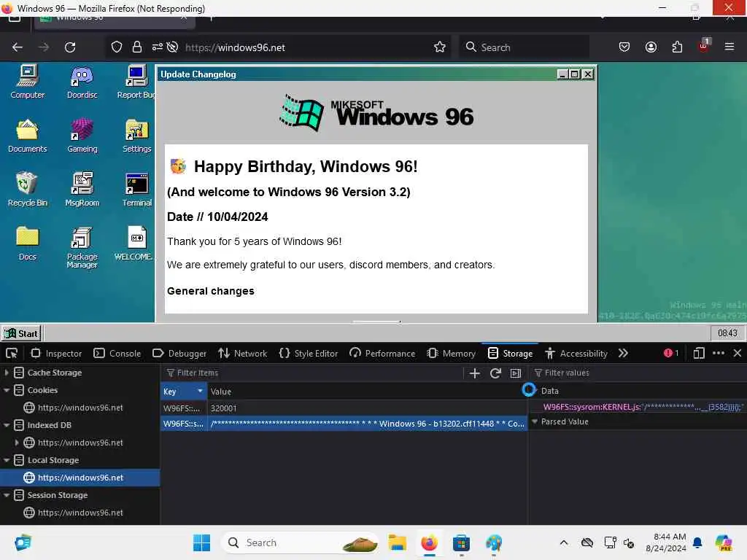
Task: Open the Settings desktop icon
Action: tap(136, 136)
